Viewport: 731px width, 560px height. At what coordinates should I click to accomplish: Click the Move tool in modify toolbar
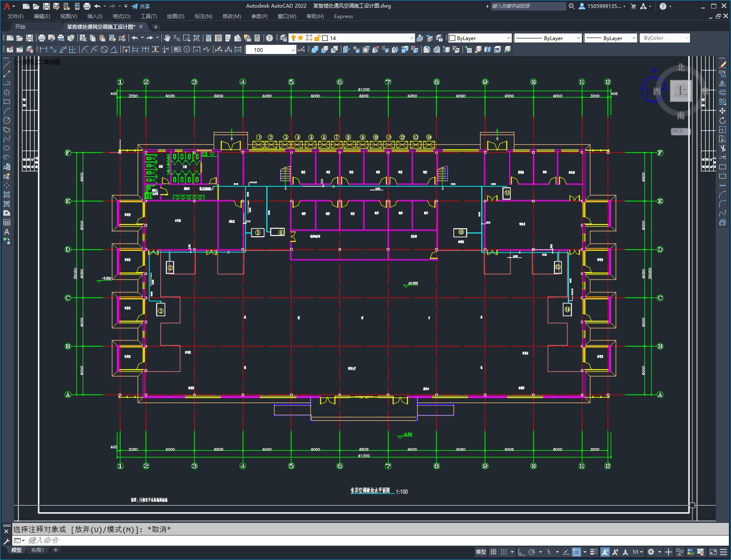coord(723,111)
